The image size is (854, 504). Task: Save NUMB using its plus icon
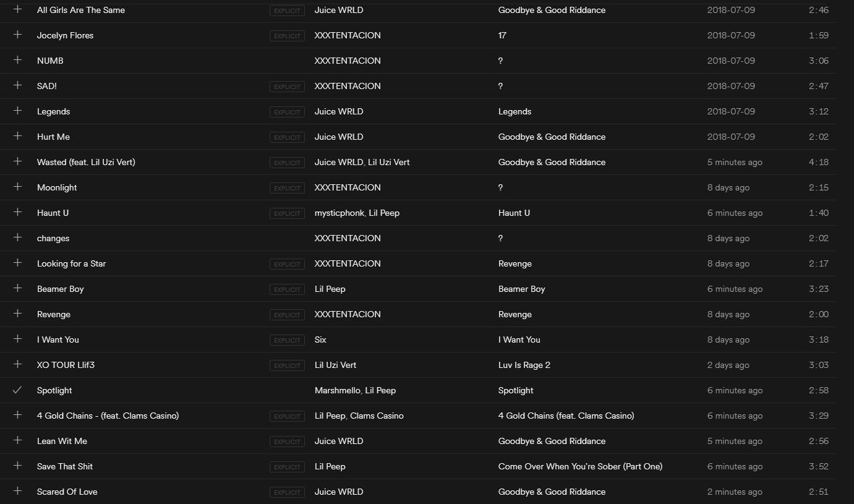click(17, 60)
